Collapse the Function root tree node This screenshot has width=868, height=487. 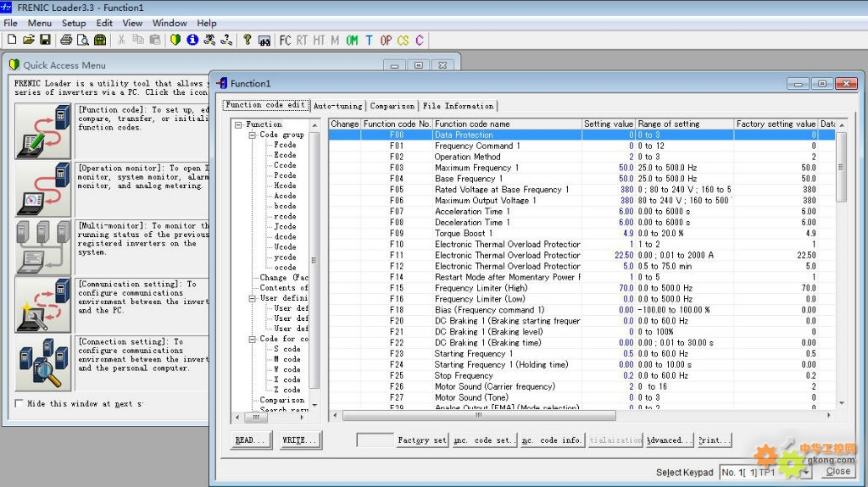pyautogui.click(x=238, y=125)
